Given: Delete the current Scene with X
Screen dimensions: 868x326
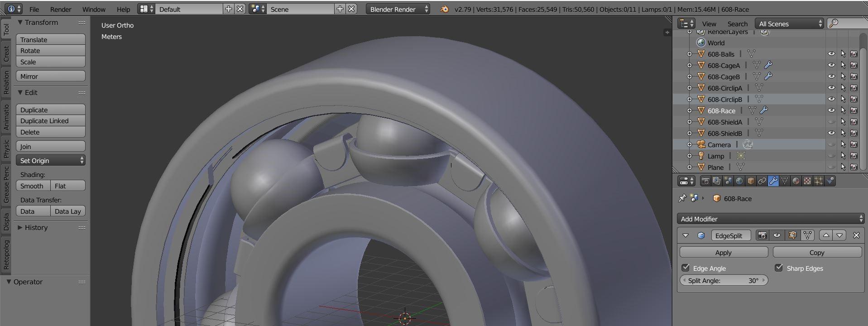Looking at the screenshot, I should (351, 9).
